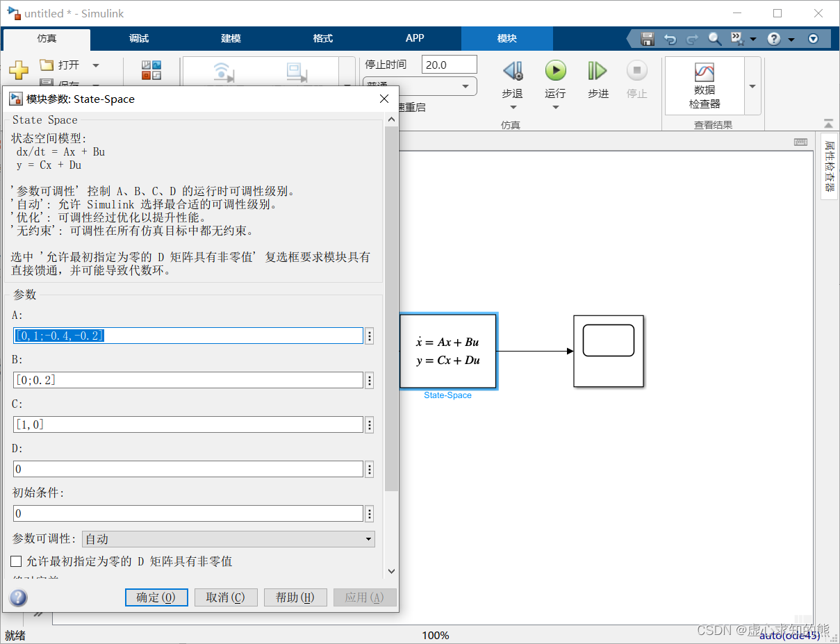Click the Step Forward (步进) icon
The width and height of the screenshot is (840, 644).
[598, 71]
